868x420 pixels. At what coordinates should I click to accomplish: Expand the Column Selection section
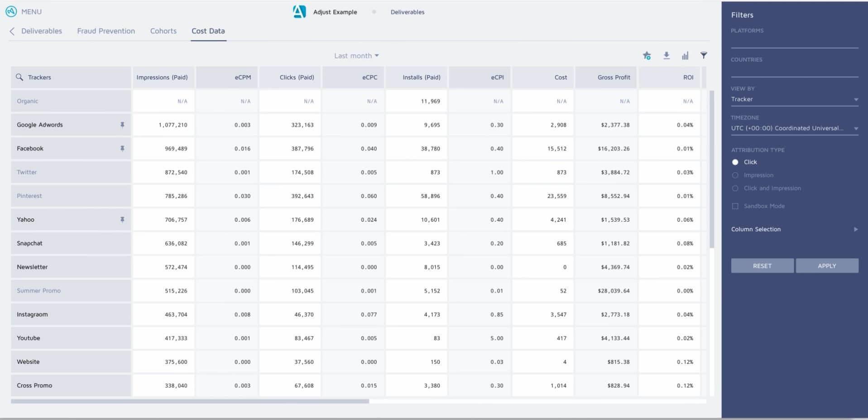tap(795, 229)
